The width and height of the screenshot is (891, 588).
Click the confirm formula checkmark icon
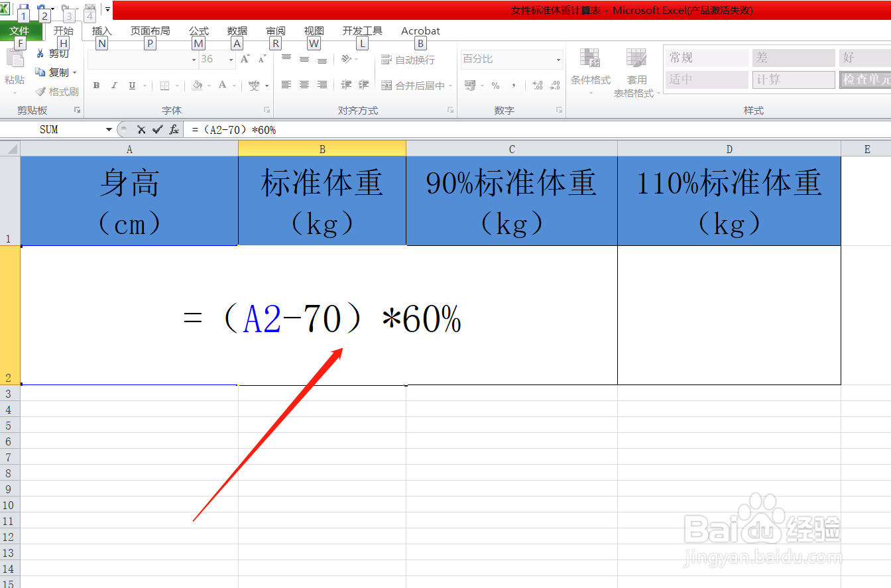(x=157, y=130)
